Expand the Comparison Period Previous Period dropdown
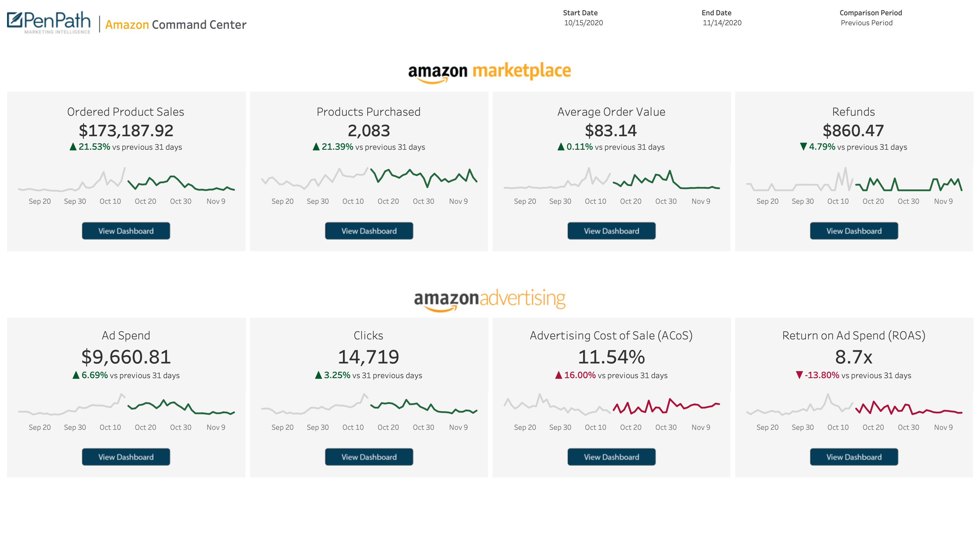This screenshot has height=549, width=980. click(x=866, y=23)
